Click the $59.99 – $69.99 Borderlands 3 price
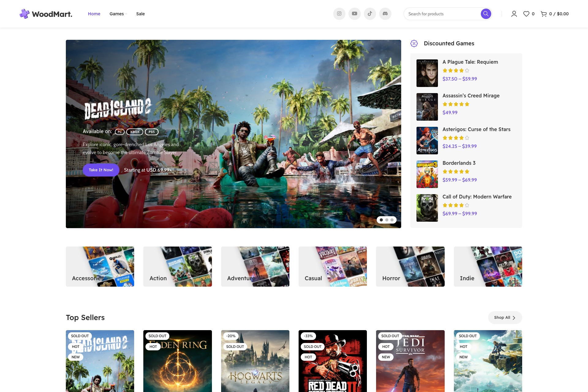Screen dimensions: 588x392 pyautogui.click(x=460, y=180)
